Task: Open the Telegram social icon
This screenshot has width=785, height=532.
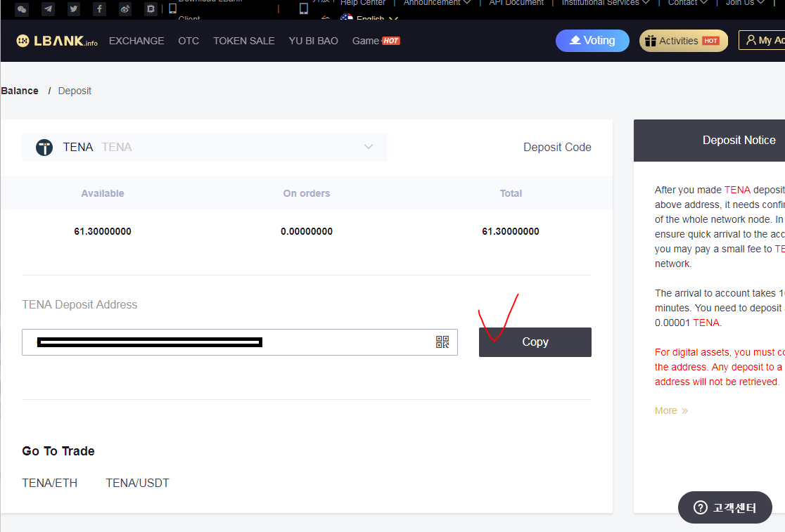Action: (48, 9)
